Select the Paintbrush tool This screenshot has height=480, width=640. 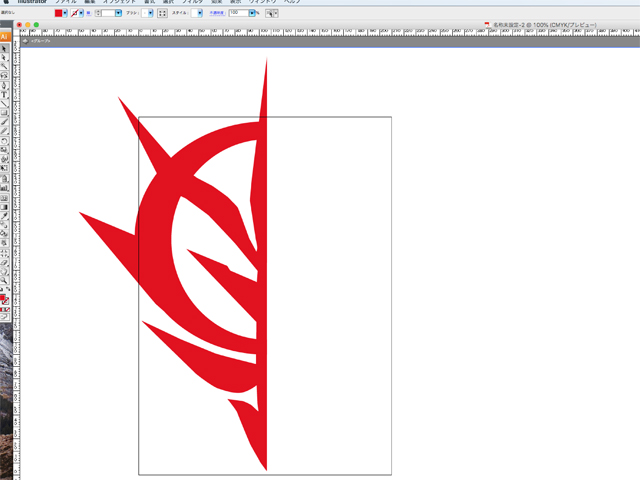click(x=4, y=122)
